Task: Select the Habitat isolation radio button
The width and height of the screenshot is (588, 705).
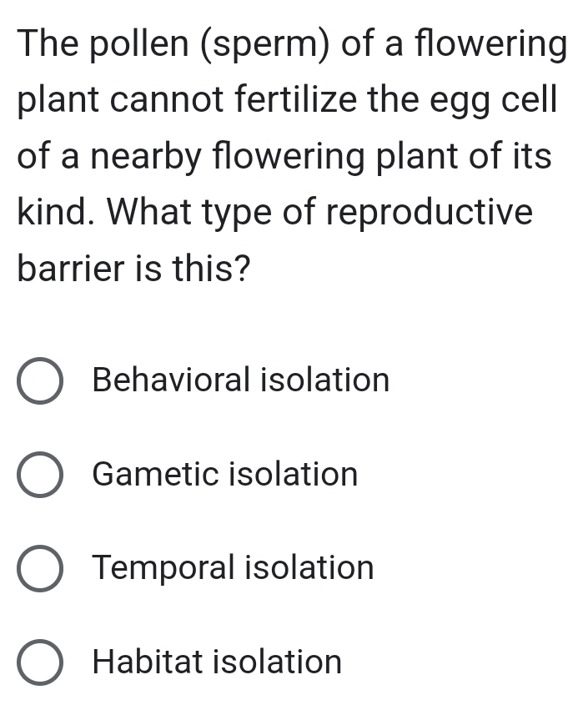Action: click(x=39, y=662)
